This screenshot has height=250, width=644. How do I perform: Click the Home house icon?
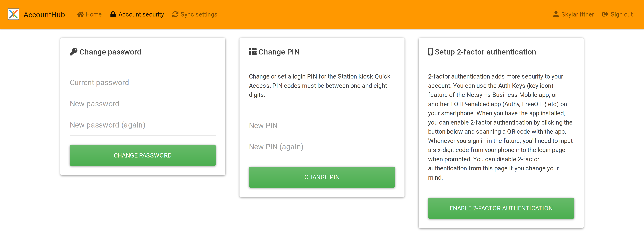pyautogui.click(x=80, y=14)
